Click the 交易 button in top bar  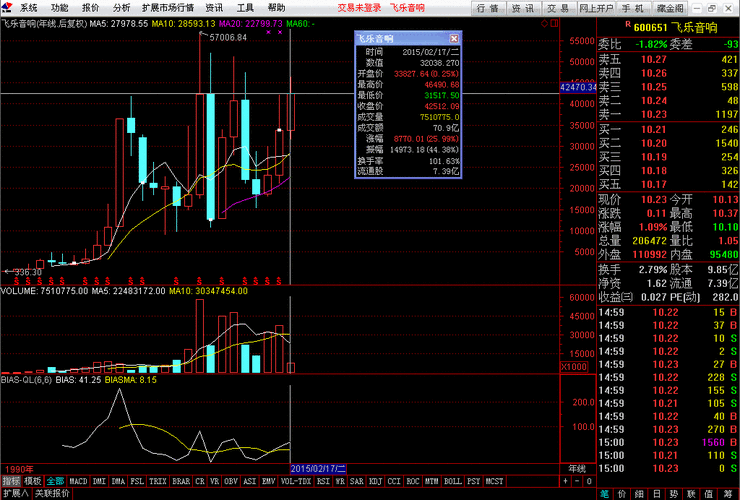click(558, 8)
